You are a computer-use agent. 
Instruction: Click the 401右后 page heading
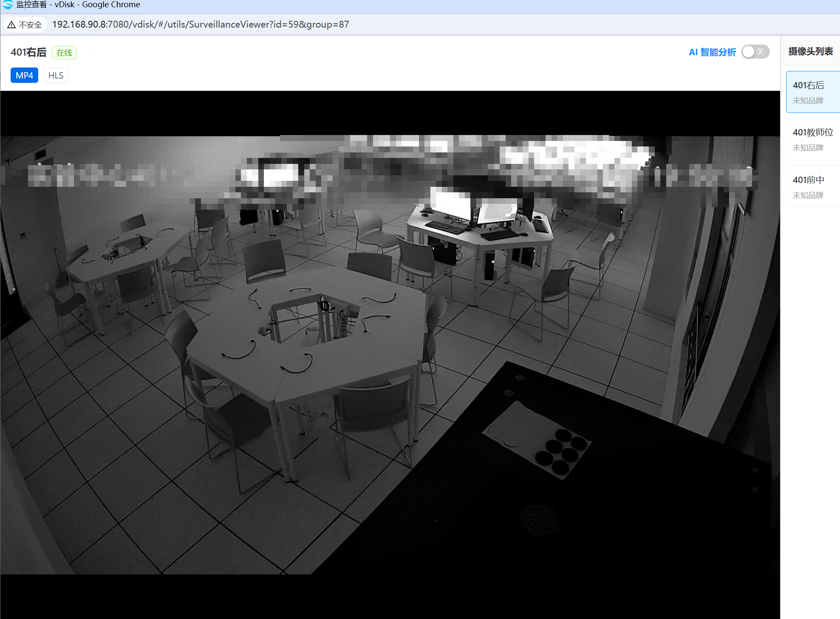coord(28,52)
